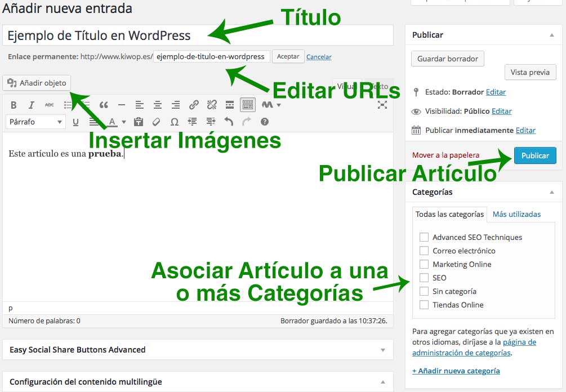Click + Añadir nueva categoría
This screenshot has height=392, width=566.
[456, 371]
